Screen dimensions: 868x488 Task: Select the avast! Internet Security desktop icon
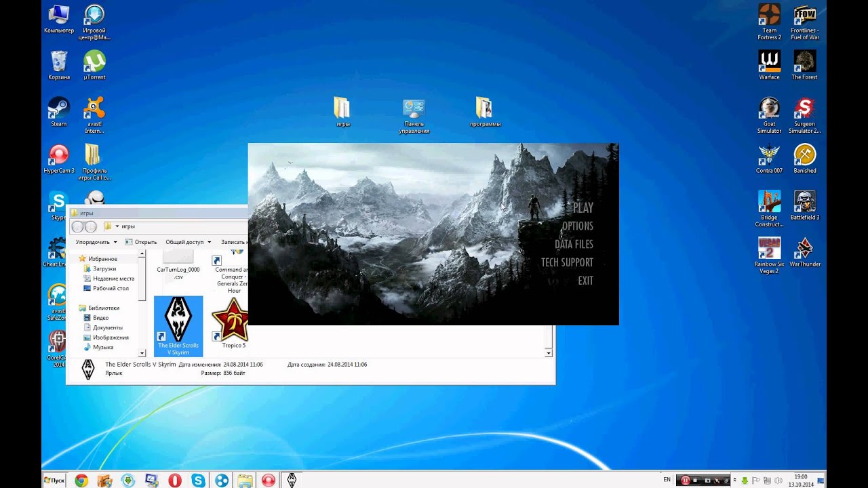coord(94,115)
